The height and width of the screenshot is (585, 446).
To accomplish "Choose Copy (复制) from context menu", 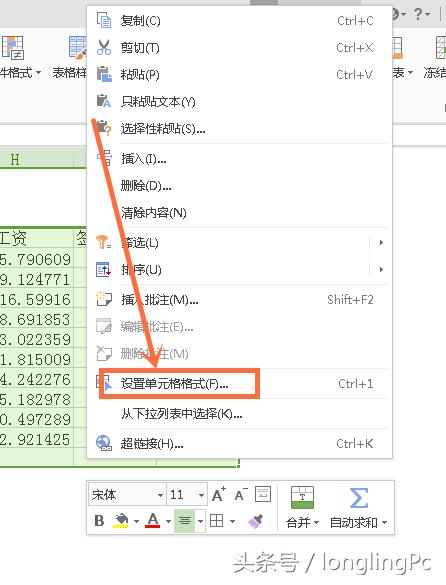I will (239, 21).
